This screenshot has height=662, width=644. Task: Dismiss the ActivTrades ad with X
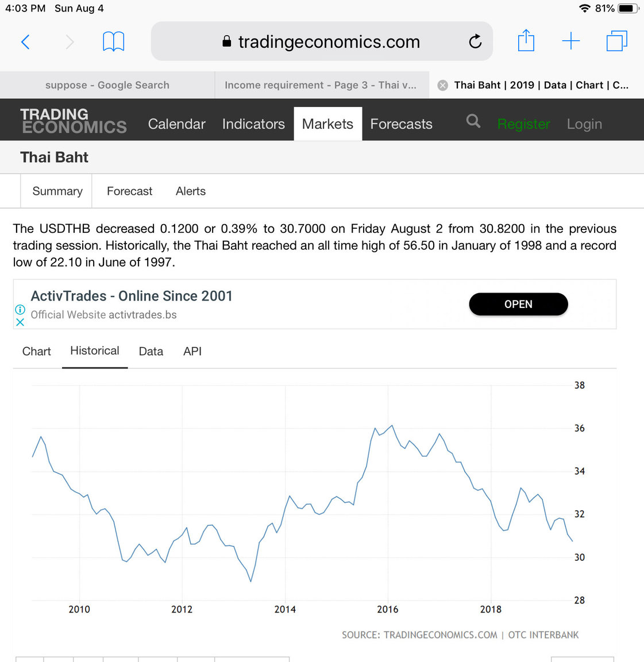(20, 322)
